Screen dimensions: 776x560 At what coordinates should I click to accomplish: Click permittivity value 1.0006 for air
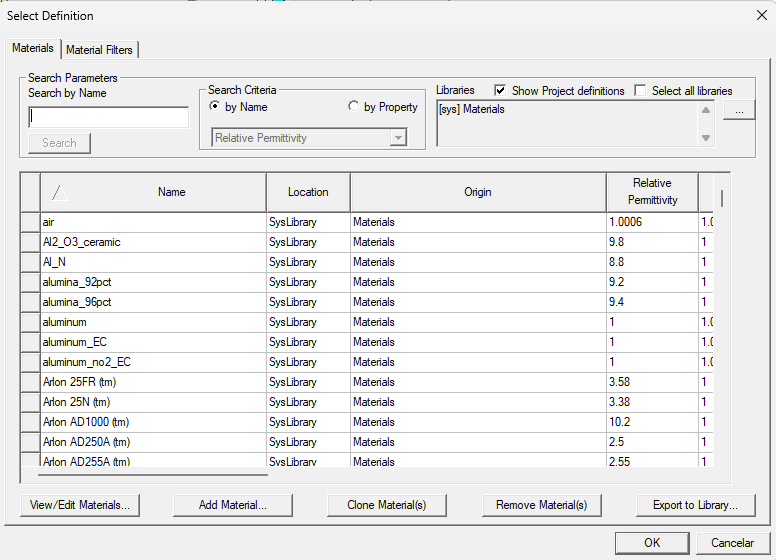point(626,222)
